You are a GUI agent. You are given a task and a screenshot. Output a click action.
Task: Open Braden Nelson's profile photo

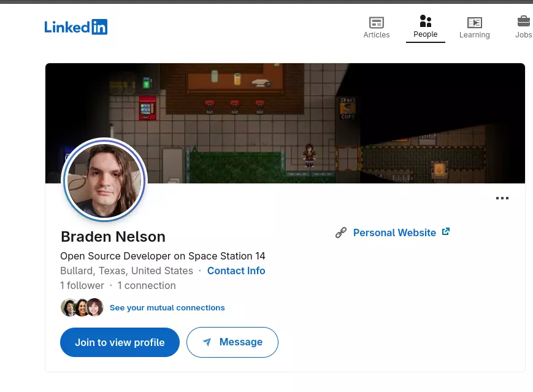[105, 180]
